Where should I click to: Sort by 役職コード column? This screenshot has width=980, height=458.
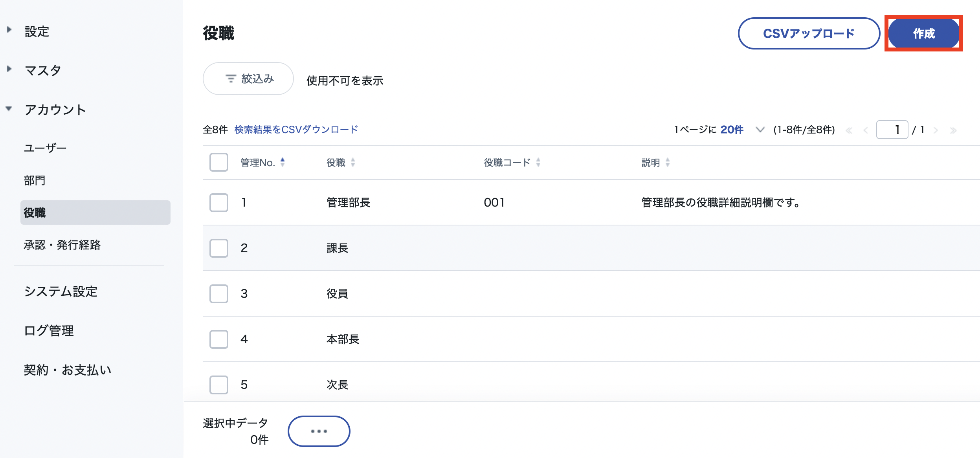point(512,162)
